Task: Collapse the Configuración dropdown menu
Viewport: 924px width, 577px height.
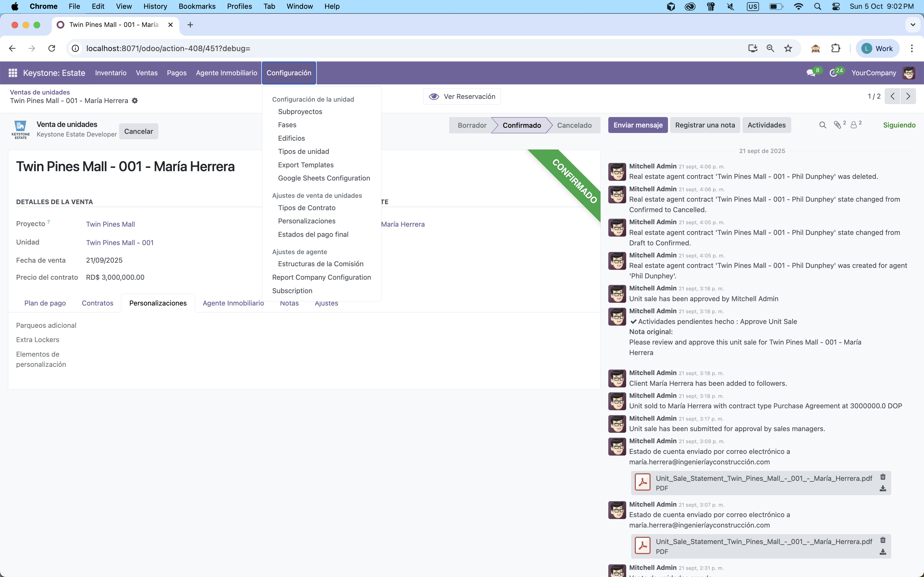Action: click(x=289, y=73)
